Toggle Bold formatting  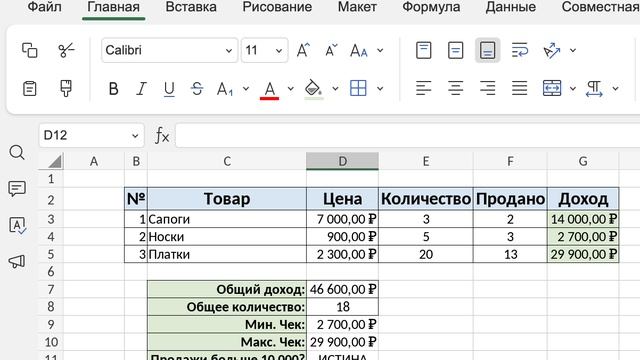(x=113, y=89)
